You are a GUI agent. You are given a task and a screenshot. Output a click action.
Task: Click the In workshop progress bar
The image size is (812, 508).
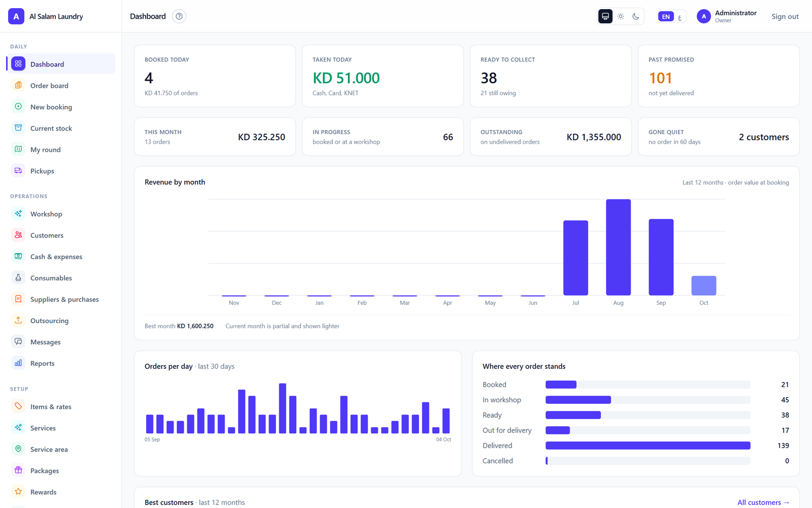[x=648, y=400]
